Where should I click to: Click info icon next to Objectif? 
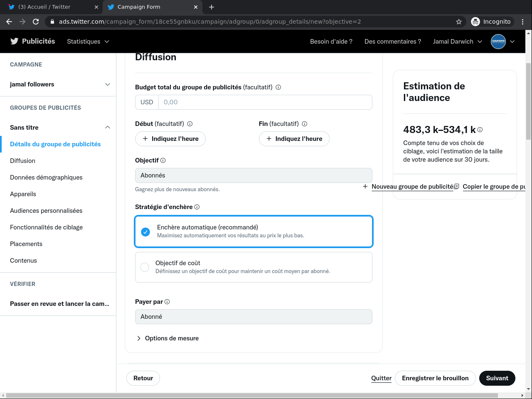tap(163, 160)
